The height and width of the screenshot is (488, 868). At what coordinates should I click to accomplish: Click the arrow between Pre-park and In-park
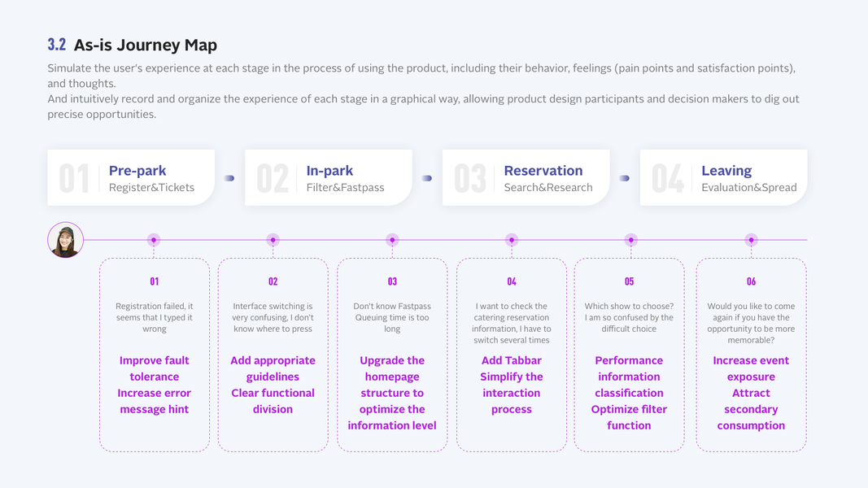tap(229, 178)
